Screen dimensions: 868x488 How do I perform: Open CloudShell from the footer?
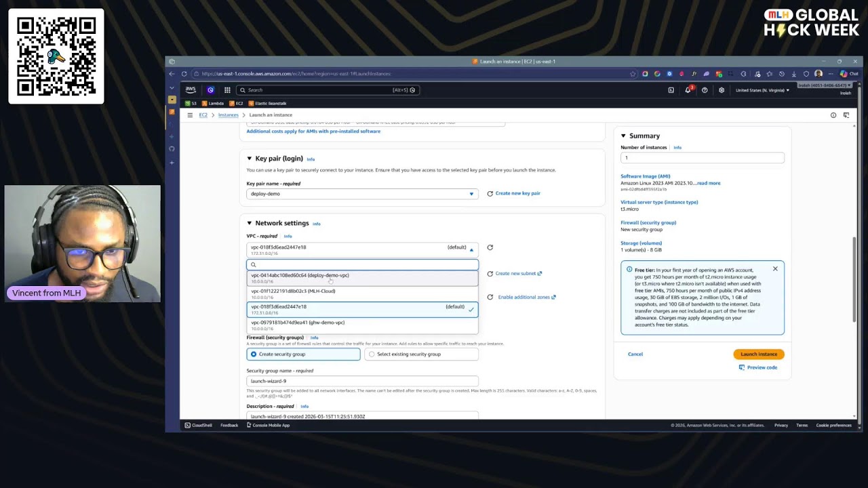(199, 426)
